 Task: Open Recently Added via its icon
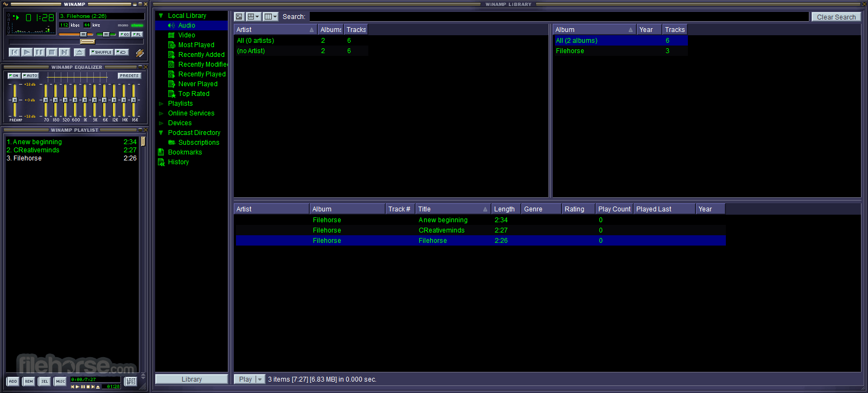click(x=171, y=55)
